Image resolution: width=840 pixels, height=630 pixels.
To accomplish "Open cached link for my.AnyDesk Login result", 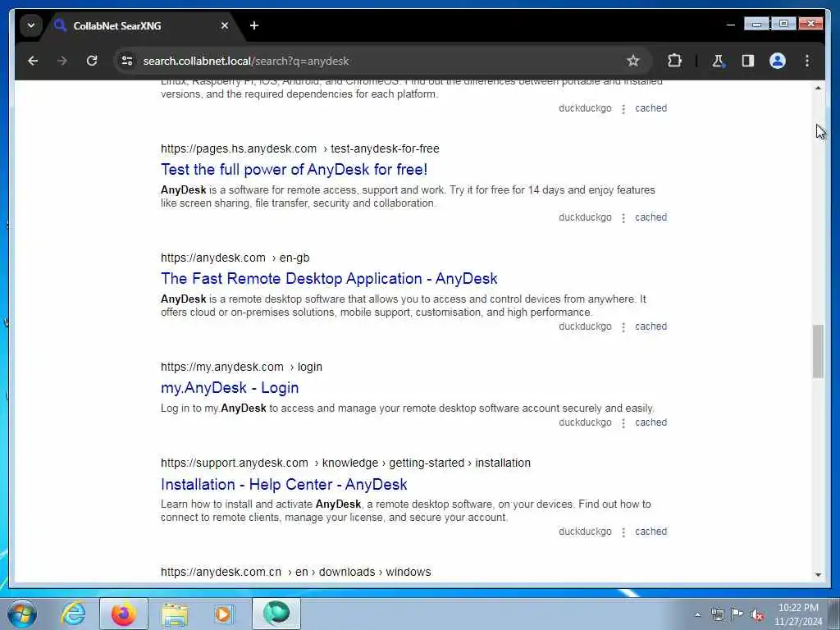I will (x=651, y=422).
